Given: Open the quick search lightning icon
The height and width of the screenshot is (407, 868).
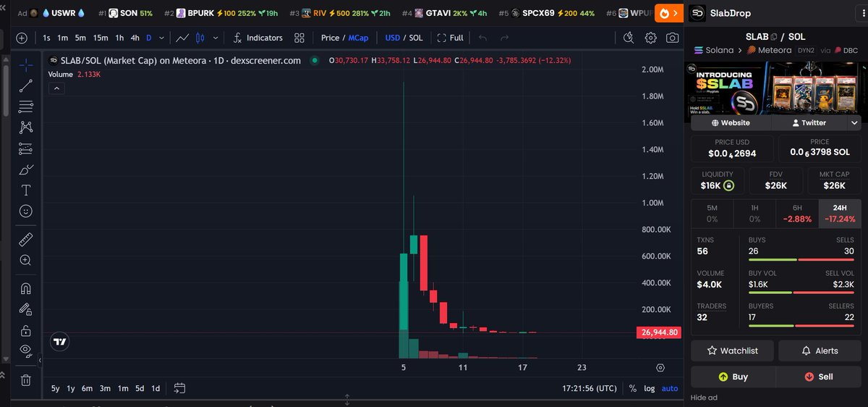Looking at the screenshot, I should [629, 38].
